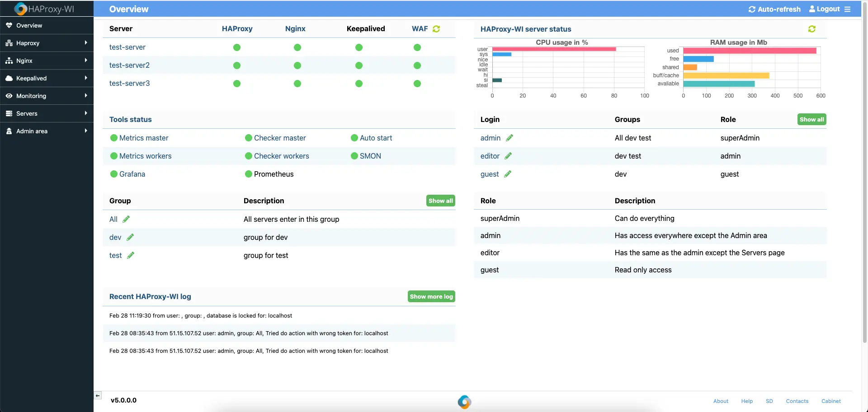Open the Overview sidebar item

(47, 25)
